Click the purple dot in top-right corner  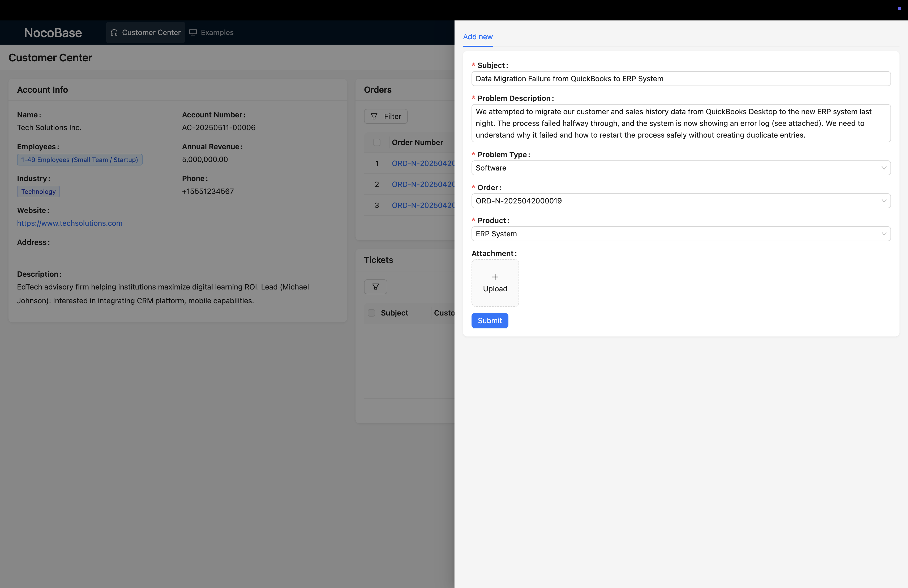tap(899, 8)
